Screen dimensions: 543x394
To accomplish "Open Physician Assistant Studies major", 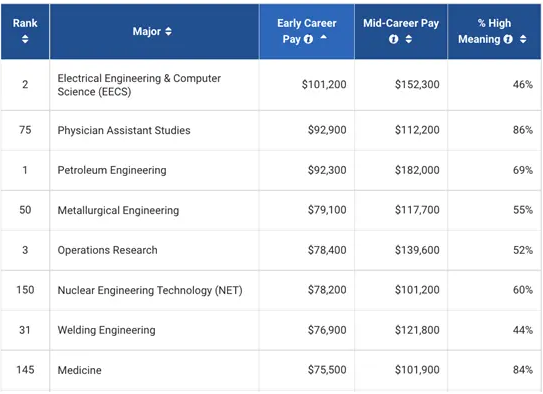I will (124, 131).
